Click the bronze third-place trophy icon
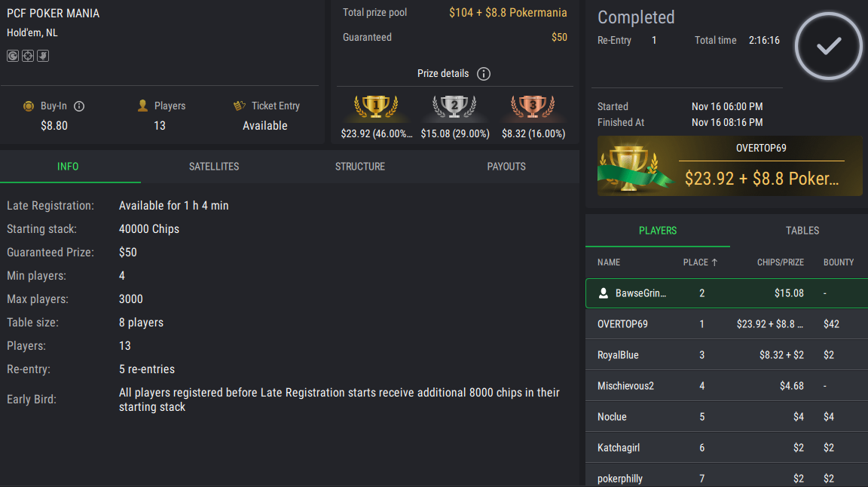 532,107
